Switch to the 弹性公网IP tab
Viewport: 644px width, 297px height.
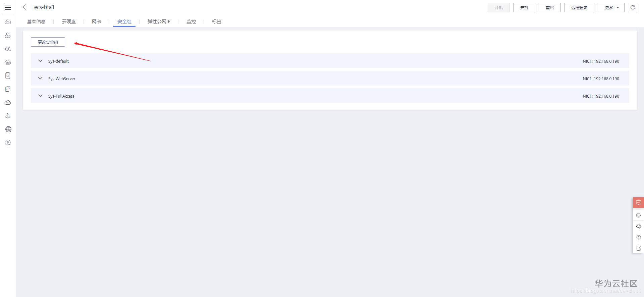pyautogui.click(x=159, y=21)
